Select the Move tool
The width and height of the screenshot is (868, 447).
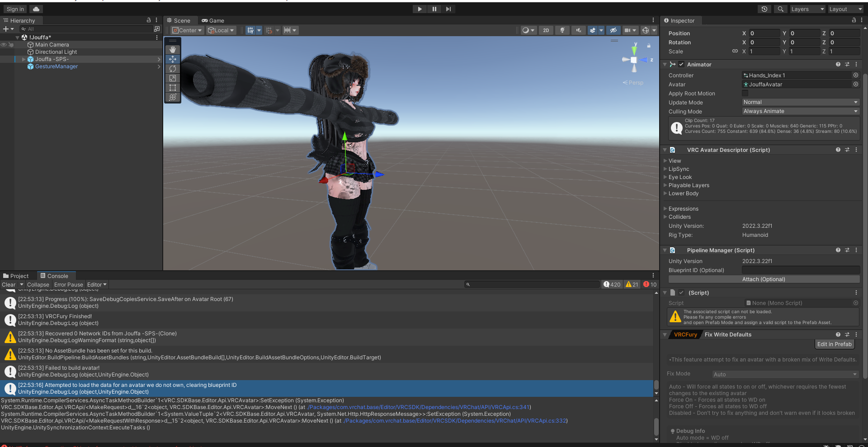[173, 59]
